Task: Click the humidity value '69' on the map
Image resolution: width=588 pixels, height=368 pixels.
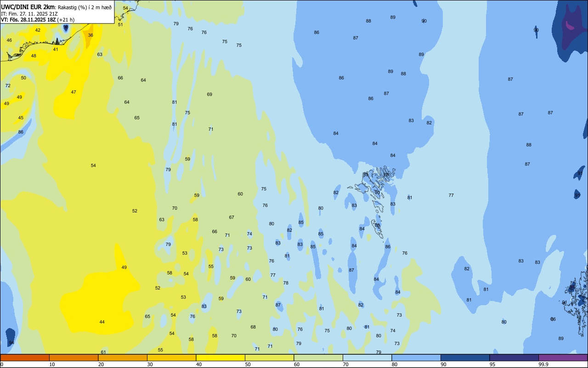Action: 209,95
